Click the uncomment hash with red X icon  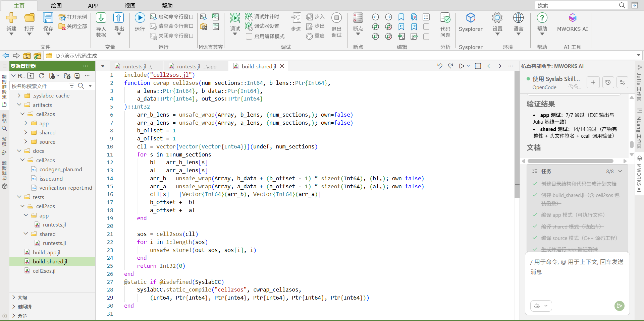[x=388, y=27]
